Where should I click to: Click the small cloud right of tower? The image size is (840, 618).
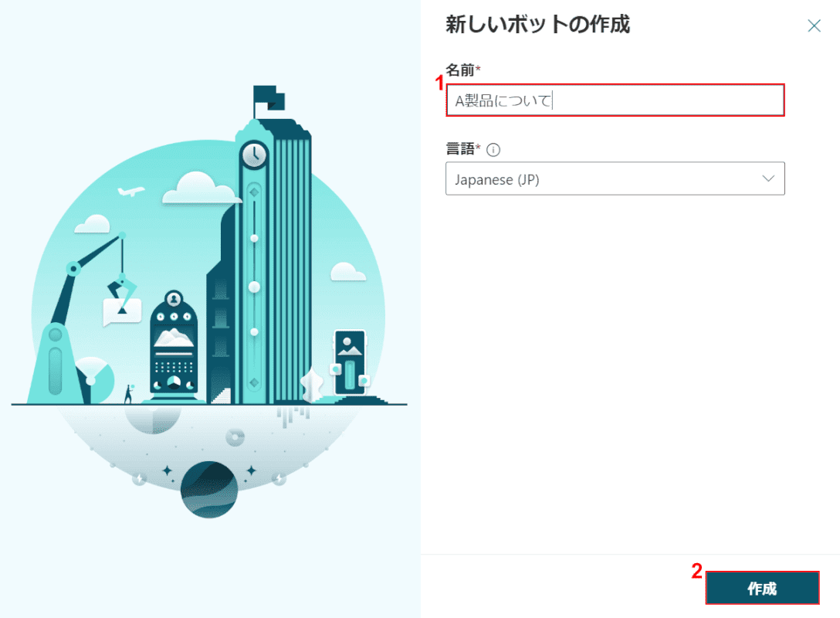coord(347,272)
